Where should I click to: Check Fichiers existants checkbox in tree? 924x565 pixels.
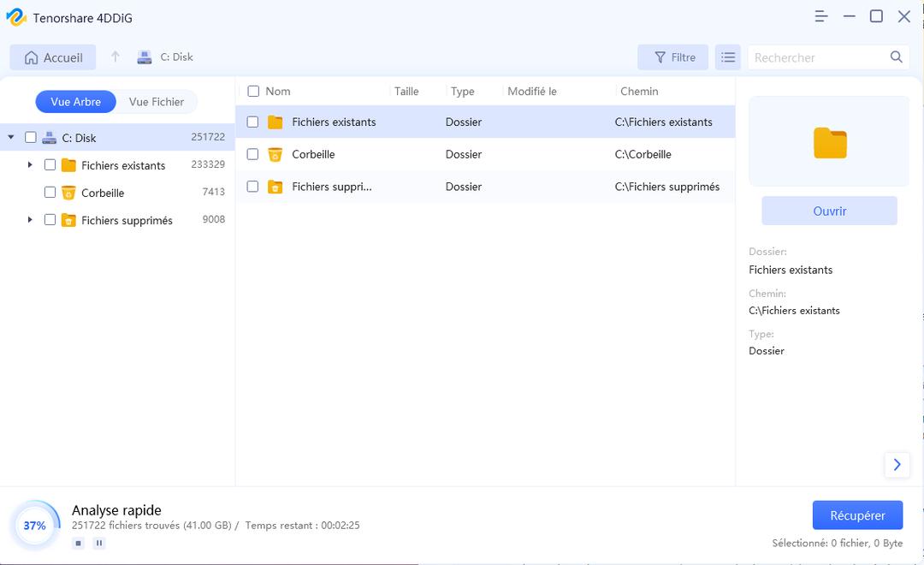pyautogui.click(x=50, y=164)
